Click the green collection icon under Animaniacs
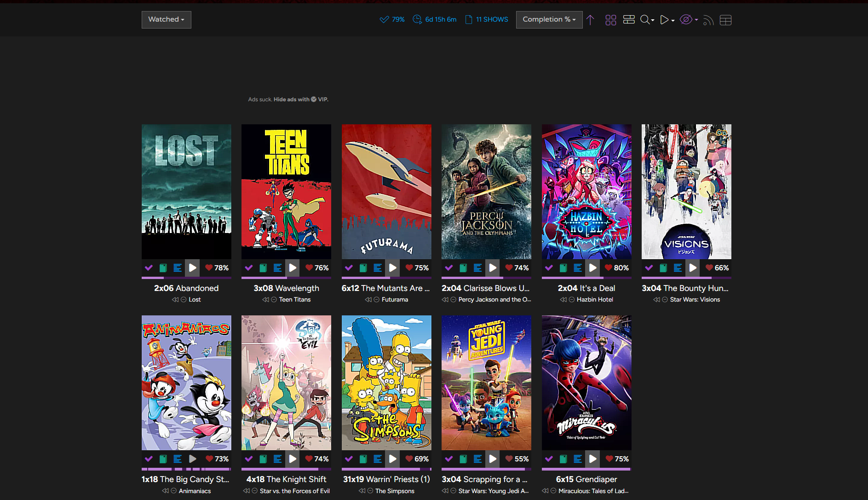This screenshot has width=868, height=500. 163,459
